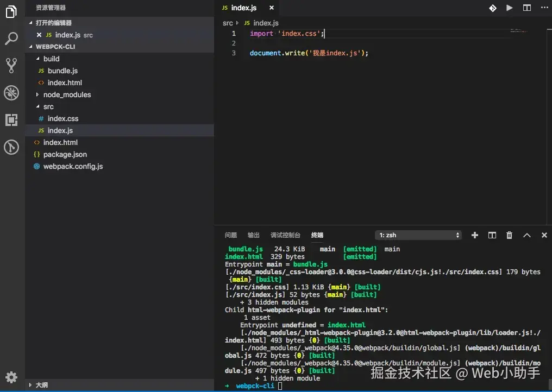The image size is (552, 392).
Task: Maximize terminal panel with up chevron
Action: pos(526,235)
